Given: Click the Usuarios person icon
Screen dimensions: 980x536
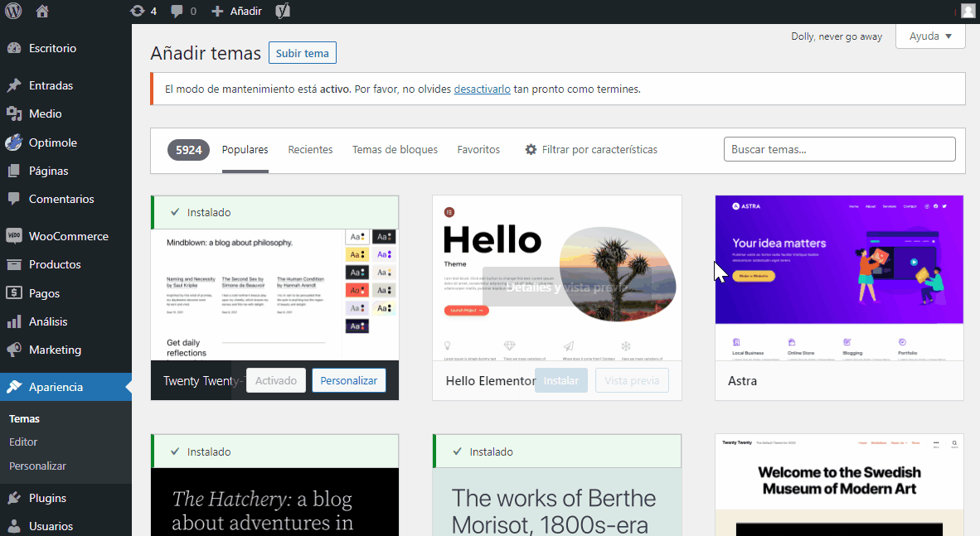Looking at the screenshot, I should [x=14, y=526].
